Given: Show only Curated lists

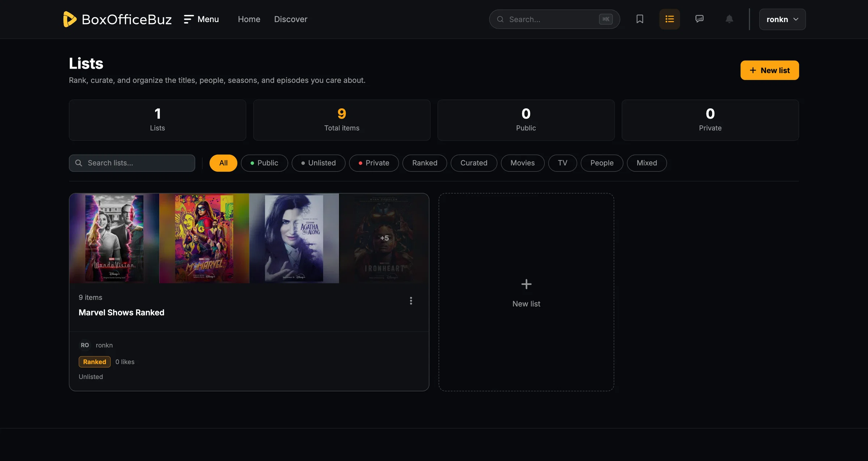Looking at the screenshot, I should coord(474,163).
